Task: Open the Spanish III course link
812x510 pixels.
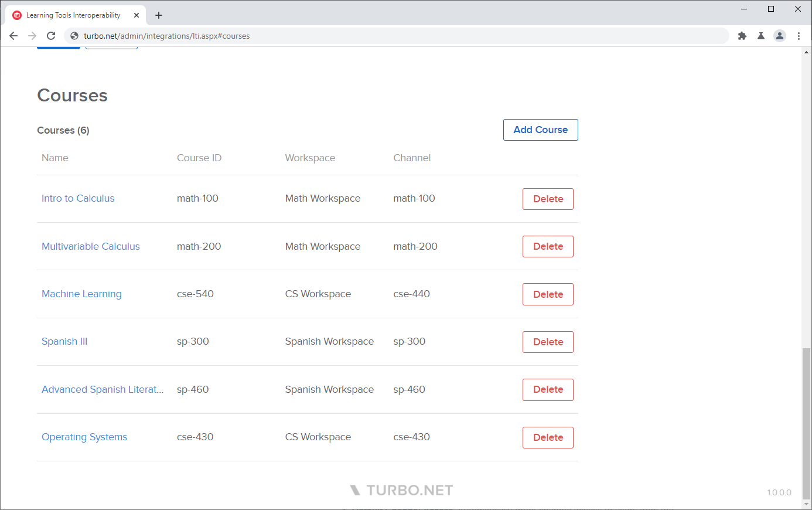Action: (64, 341)
